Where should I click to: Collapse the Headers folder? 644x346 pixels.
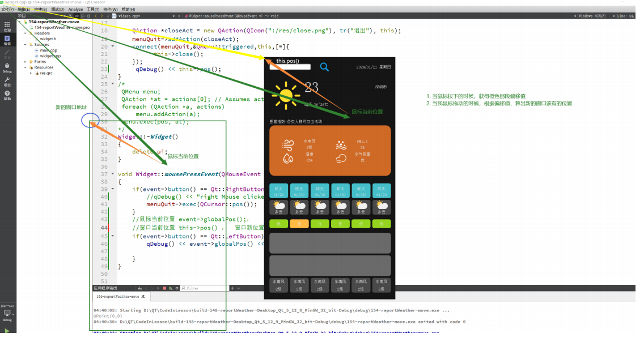pyautogui.click(x=25, y=33)
